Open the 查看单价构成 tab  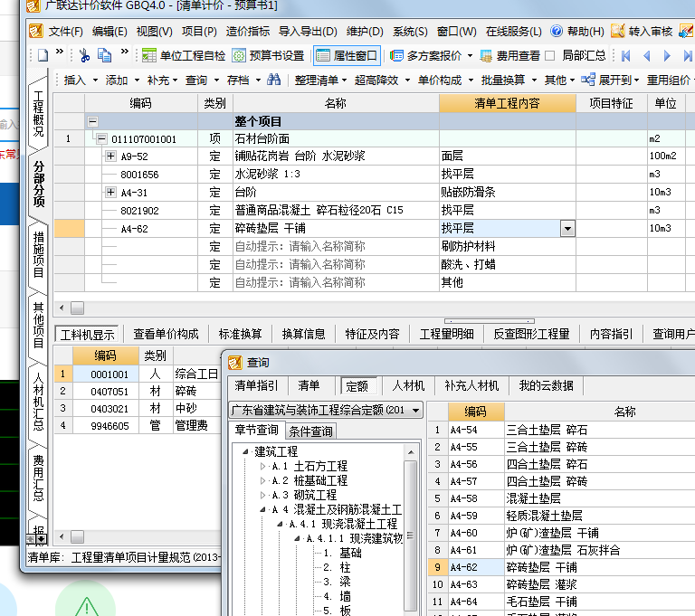point(166,334)
